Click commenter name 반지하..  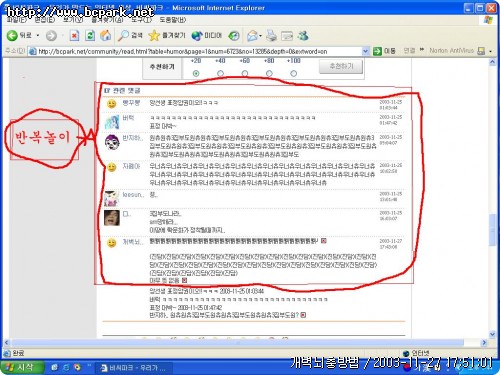coord(133,138)
